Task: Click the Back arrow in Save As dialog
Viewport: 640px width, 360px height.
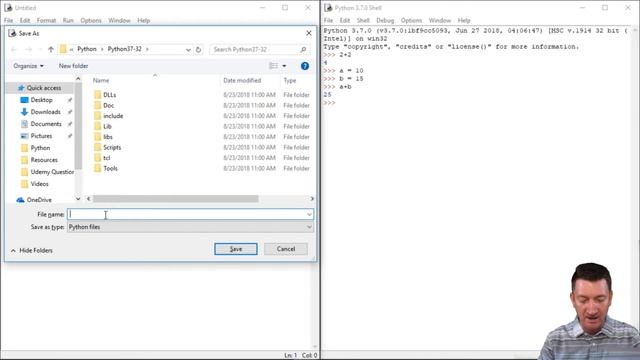Action: [14, 49]
